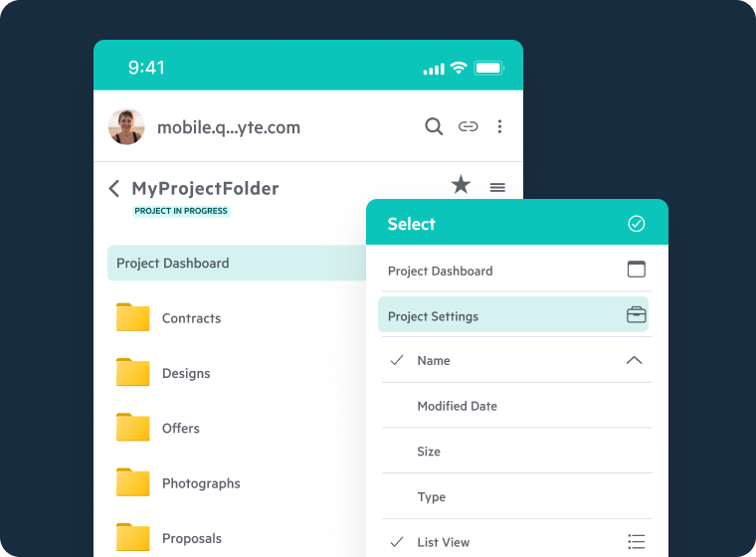Star MyProjectFolder as a favorite
The width and height of the screenshot is (756, 557).
(x=461, y=185)
